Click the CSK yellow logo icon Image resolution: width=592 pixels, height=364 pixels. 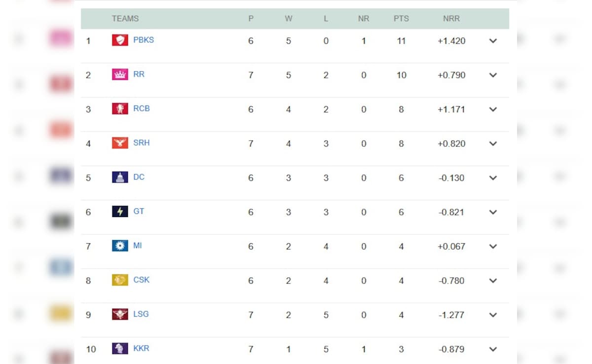120,280
